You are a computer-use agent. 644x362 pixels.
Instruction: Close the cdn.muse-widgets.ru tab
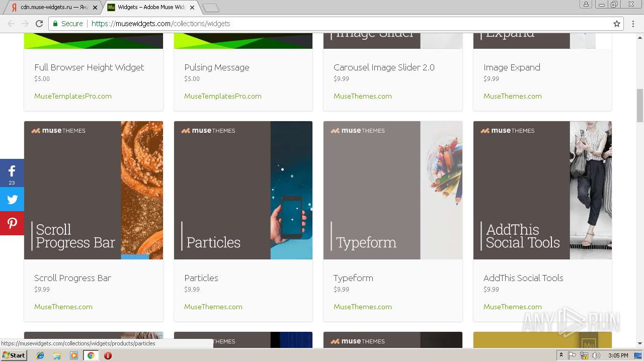coord(95,8)
